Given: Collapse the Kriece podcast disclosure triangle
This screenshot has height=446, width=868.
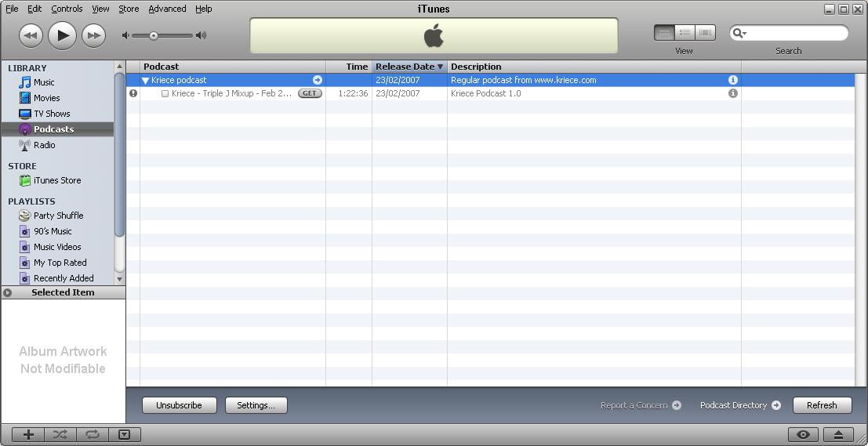Looking at the screenshot, I should tap(146, 80).
